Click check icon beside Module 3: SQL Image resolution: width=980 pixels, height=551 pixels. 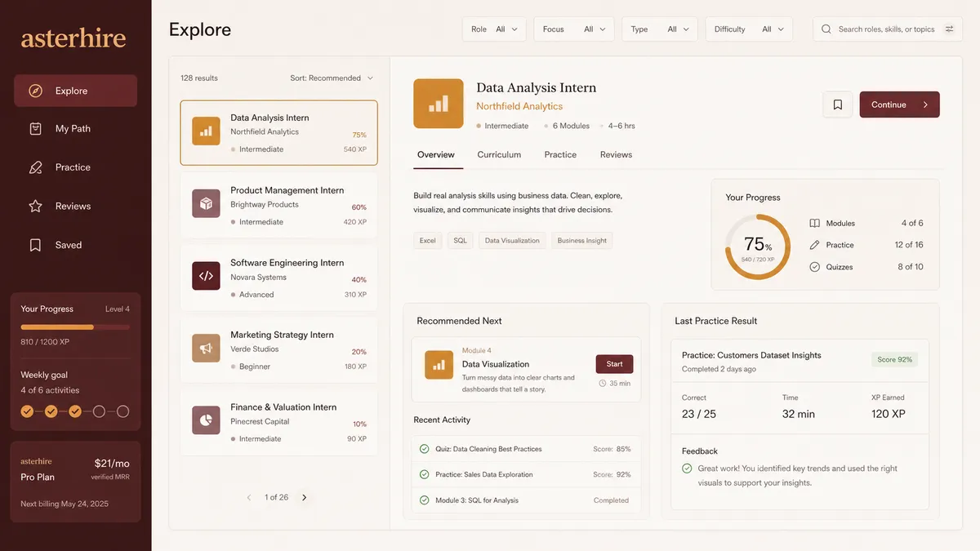tap(424, 500)
